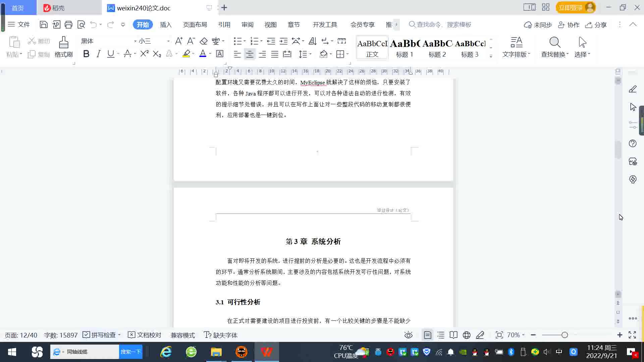This screenshot has width=644, height=362.
Task: Open the font size dropdown showing 小三
Action: pyautogui.click(x=168, y=41)
